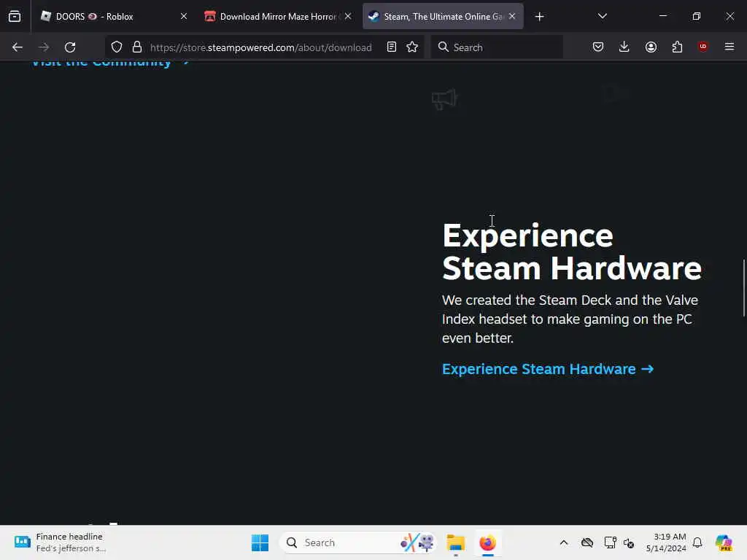Open a new browser tab

(x=539, y=17)
